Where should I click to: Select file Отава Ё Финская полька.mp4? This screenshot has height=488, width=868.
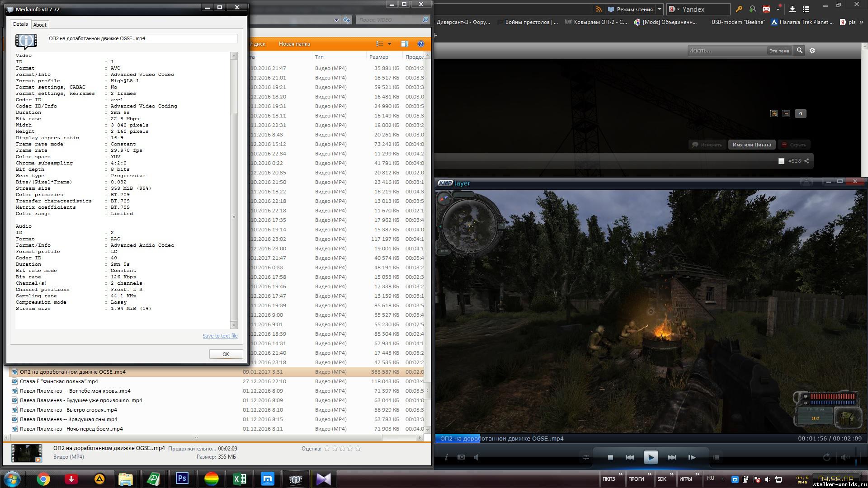[216, 381]
